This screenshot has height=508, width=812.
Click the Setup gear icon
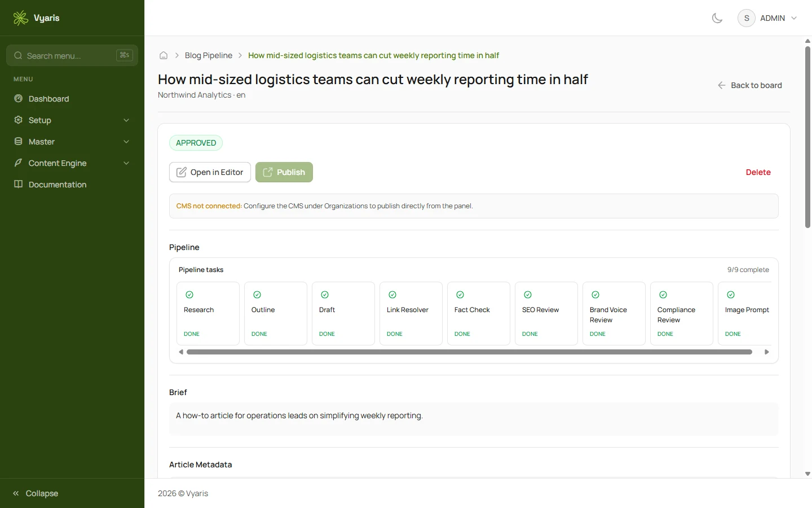click(18, 120)
